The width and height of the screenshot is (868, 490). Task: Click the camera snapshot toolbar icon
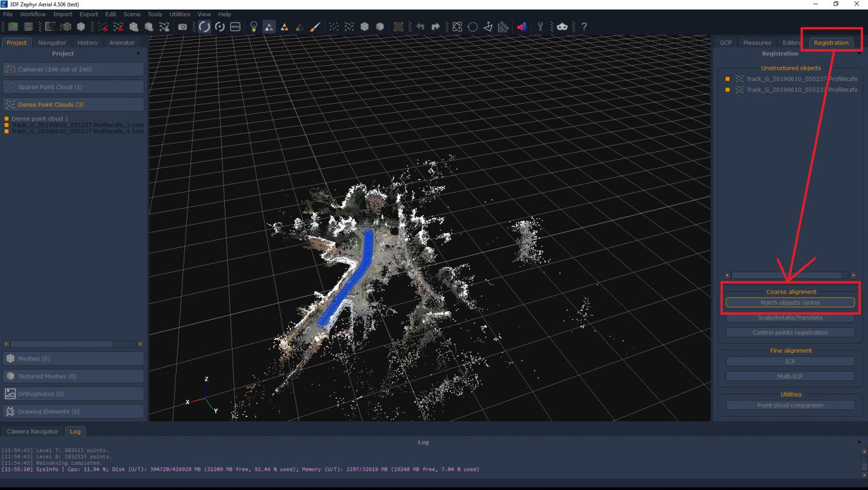point(183,27)
